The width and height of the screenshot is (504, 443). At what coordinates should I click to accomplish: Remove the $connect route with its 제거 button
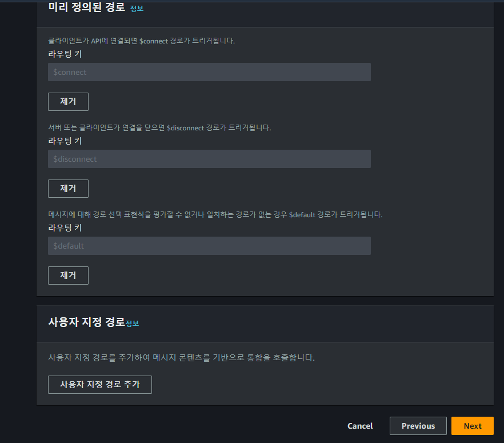[x=68, y=101]
